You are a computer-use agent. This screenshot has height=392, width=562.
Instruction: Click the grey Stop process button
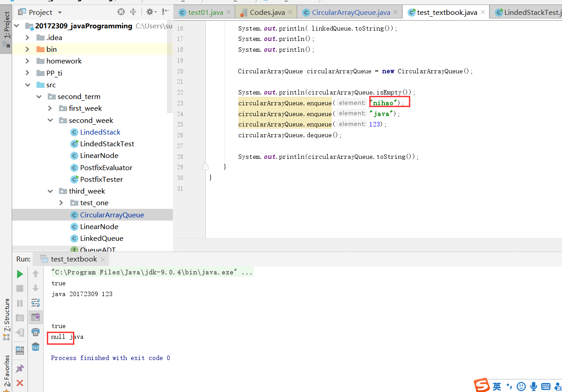click(x=20, y=288)
